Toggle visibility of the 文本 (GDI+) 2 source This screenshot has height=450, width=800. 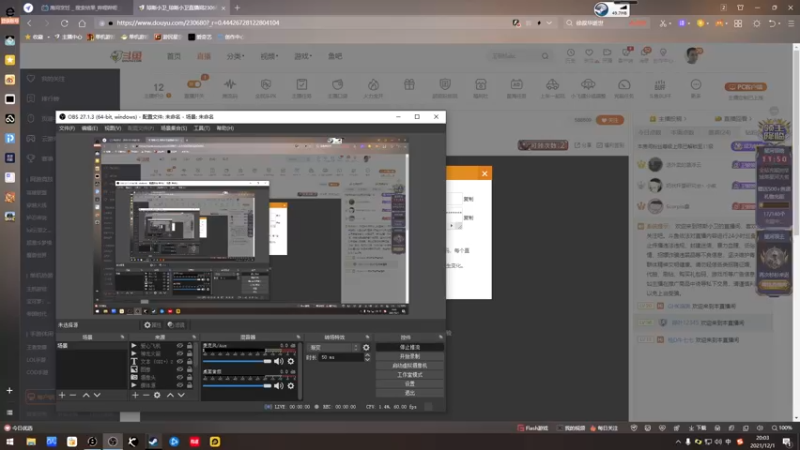click(180, 362)
